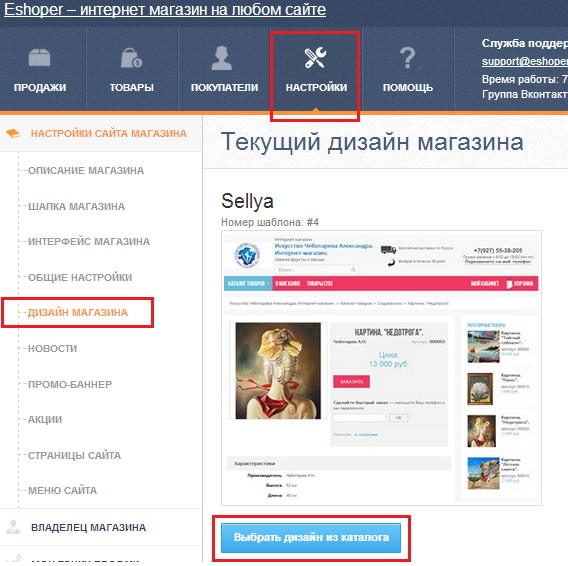Click the Sellya template name heading
568x566 pixels.
pyautogui.click(x=247, y=201)
